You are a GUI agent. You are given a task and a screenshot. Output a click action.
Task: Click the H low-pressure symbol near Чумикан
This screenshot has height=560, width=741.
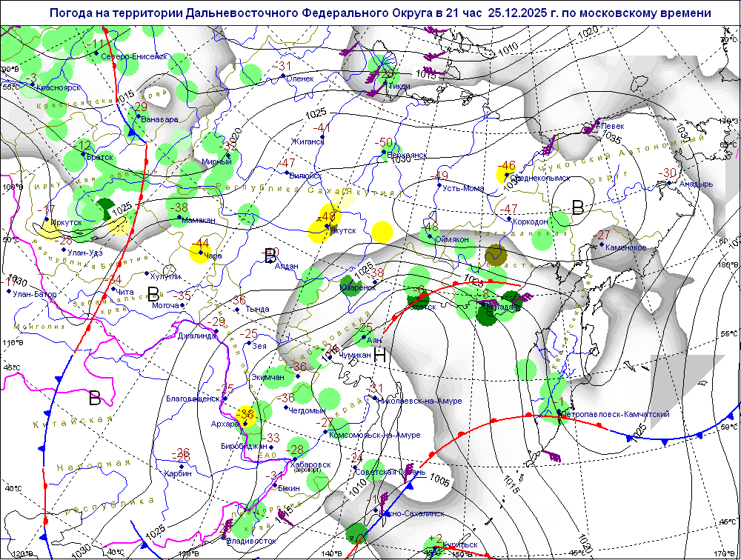pos(380,355)
